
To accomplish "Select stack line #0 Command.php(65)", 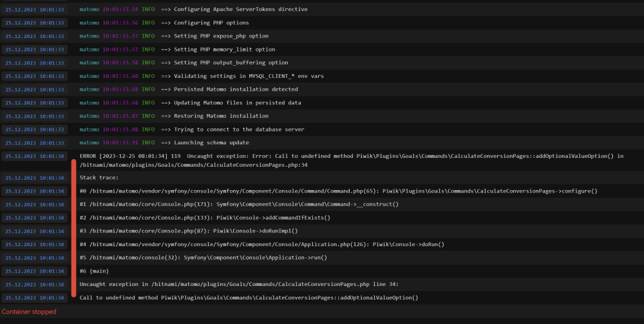I will pos(339,191).
